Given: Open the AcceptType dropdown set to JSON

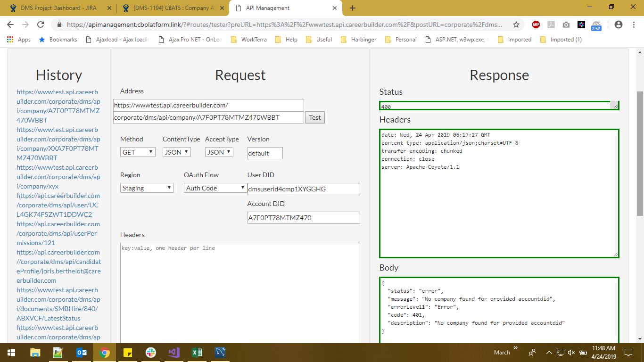Looking at the screenshot, I should coord(219,152).
